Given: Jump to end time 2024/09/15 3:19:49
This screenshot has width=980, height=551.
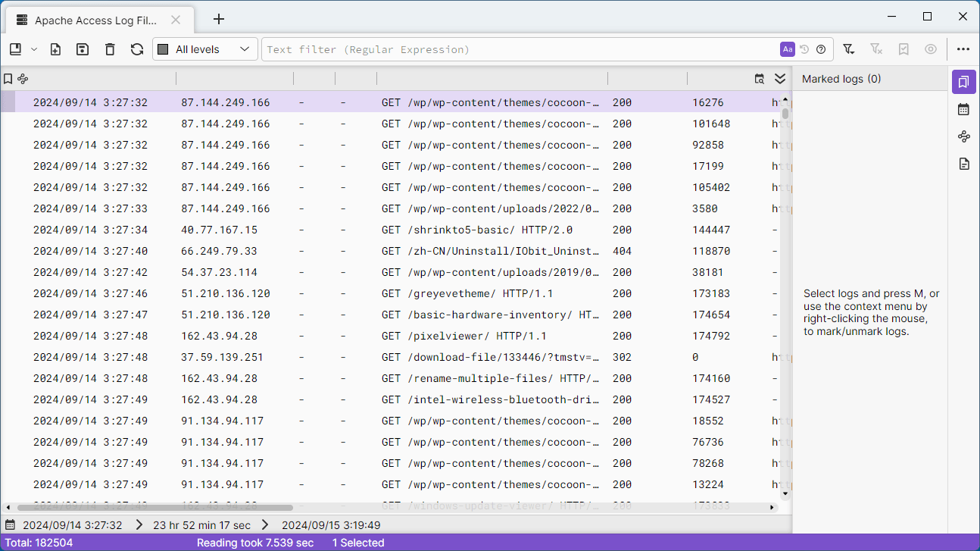Looking at the screenshot, I should coord(331,524).
